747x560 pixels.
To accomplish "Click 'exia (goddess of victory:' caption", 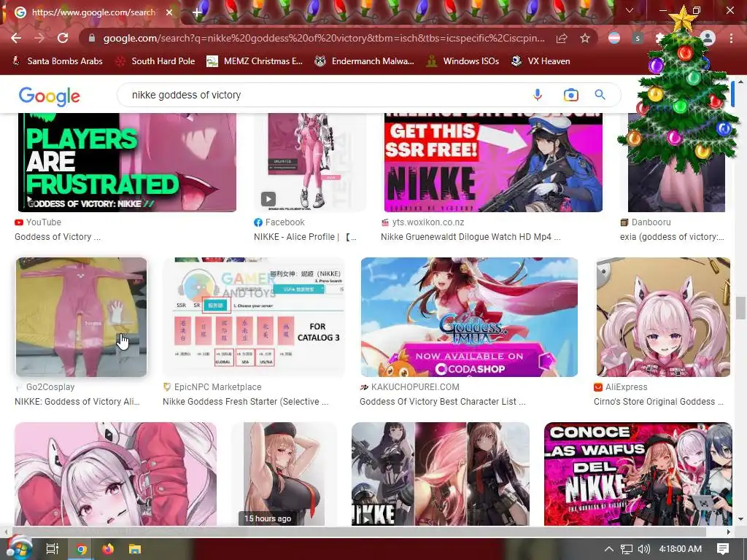I will (x=672, y=237).
